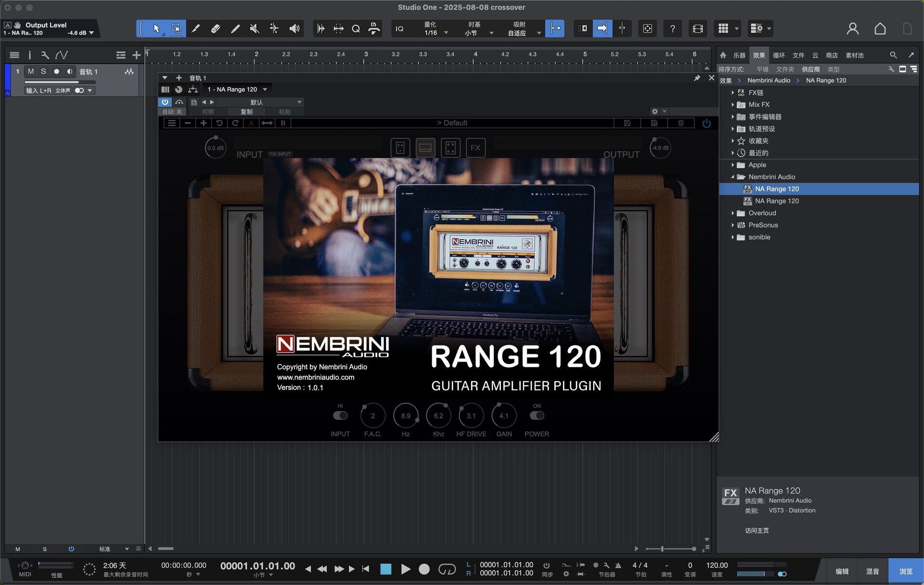Open the video player icon
Viewport: 924px width, 585px height.
click(x=698, y=29)
